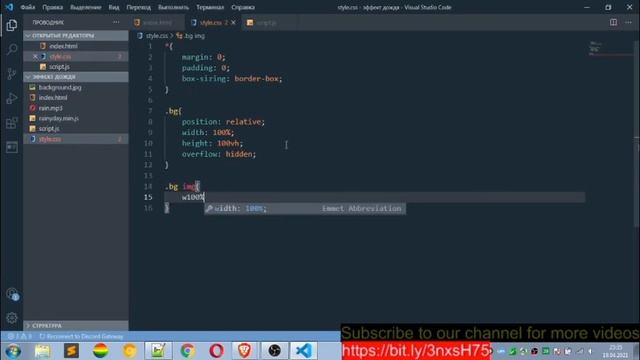Open the Windows Start button
640x360 pixels.
pos(13,351)
